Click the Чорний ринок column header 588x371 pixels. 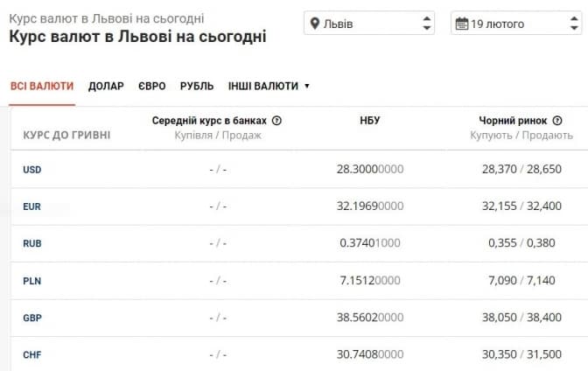click(x=513, y=121)
